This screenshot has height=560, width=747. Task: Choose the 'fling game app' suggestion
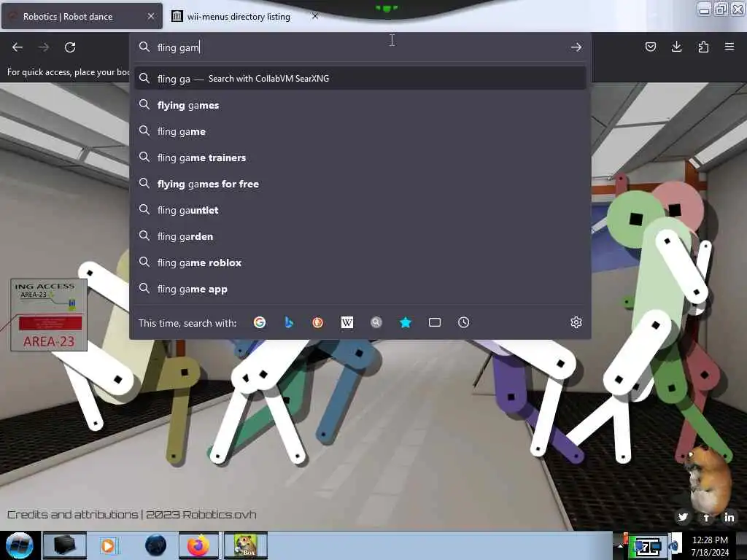(x=360, y=289)
